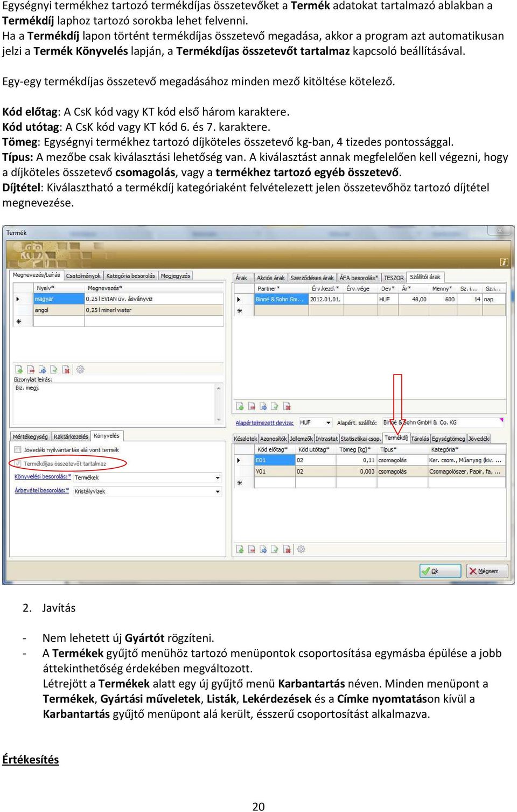The height and width of the screenshot is (812, 517).
Task: Click red X icon in supplier prices toolbar
Action: [x=287, y=406]
